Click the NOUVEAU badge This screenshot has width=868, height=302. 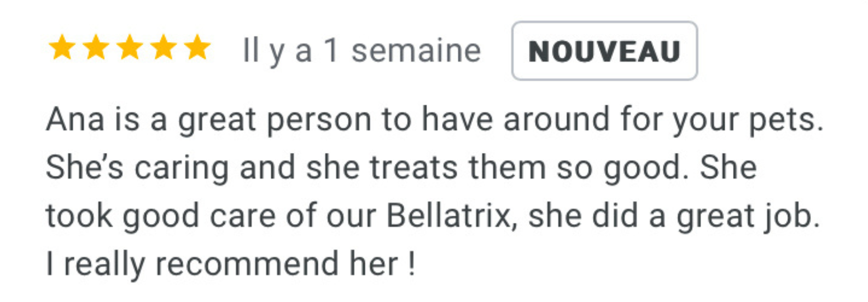point(605,51)
